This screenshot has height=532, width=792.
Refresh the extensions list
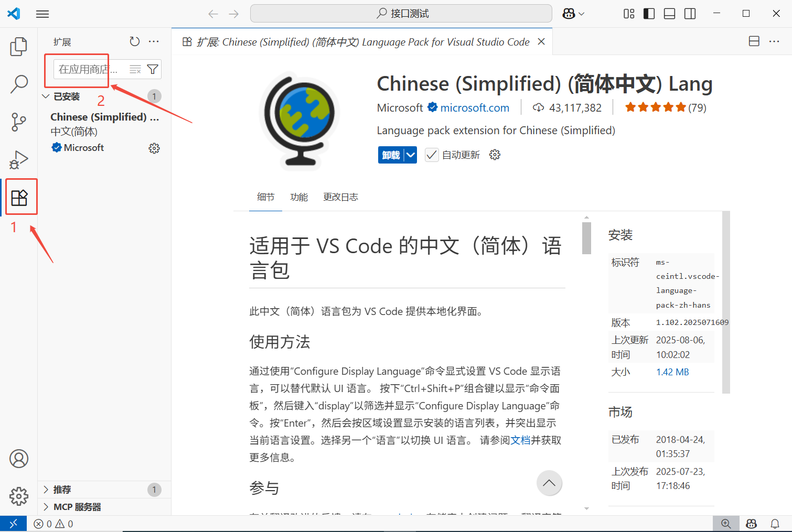(135, 41)
